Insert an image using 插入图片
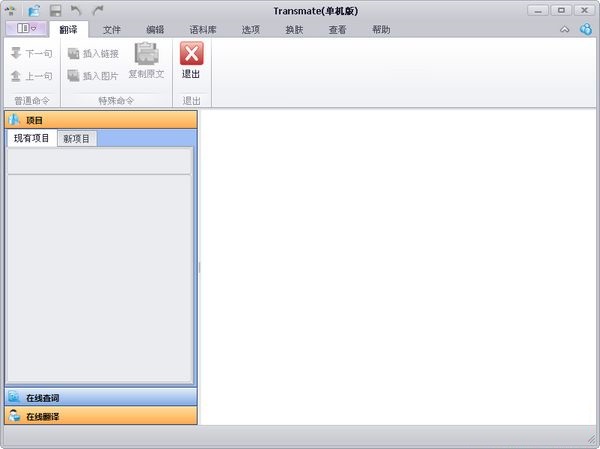Screen dimensions: 600x449 [93, 75]
